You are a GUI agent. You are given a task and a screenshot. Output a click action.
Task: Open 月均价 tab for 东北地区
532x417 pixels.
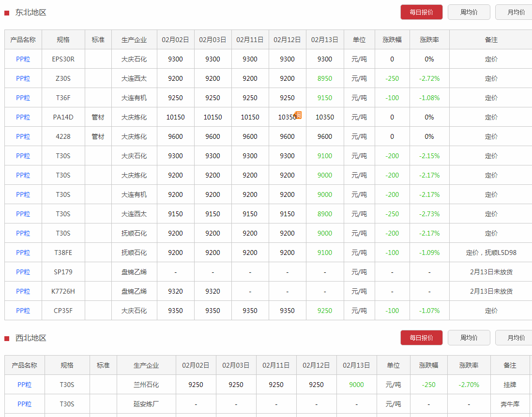tap(514, 12)
